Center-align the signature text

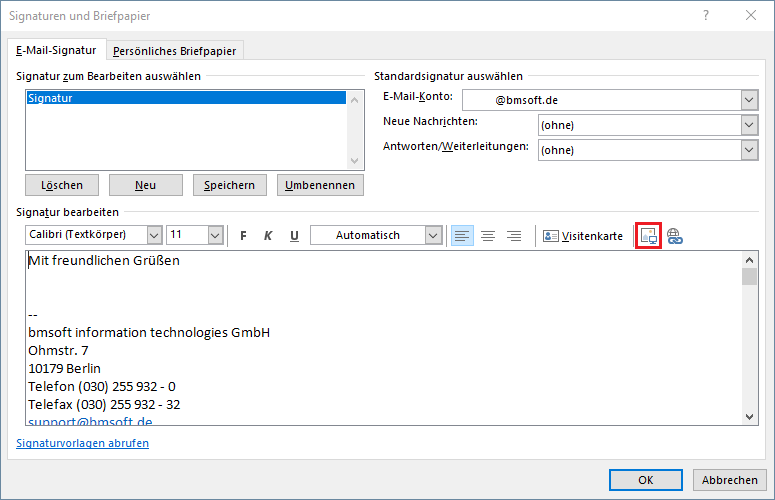point(488,236)
